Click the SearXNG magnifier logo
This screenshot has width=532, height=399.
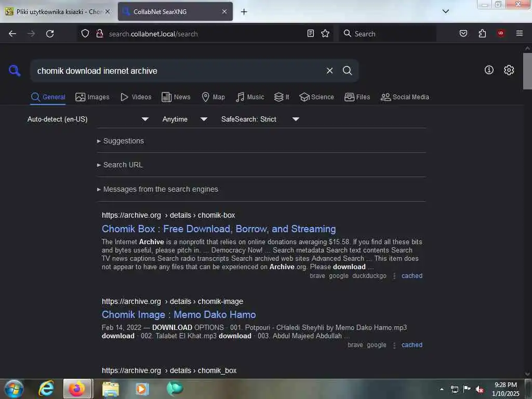point(15,71)
